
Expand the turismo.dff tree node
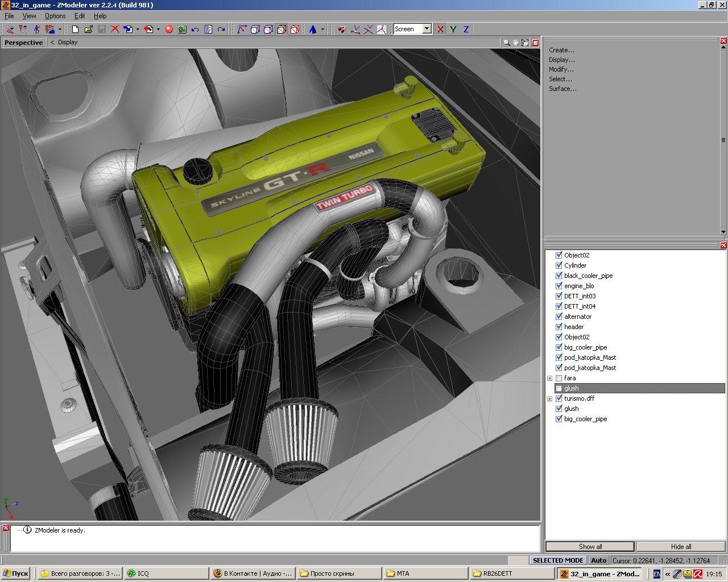pos(549,398)
